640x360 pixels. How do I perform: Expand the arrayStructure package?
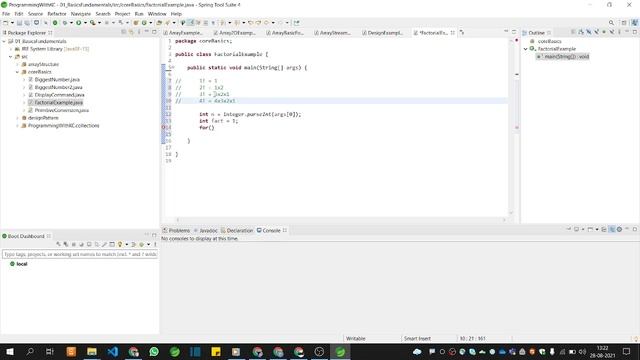(x=18, y=64)
